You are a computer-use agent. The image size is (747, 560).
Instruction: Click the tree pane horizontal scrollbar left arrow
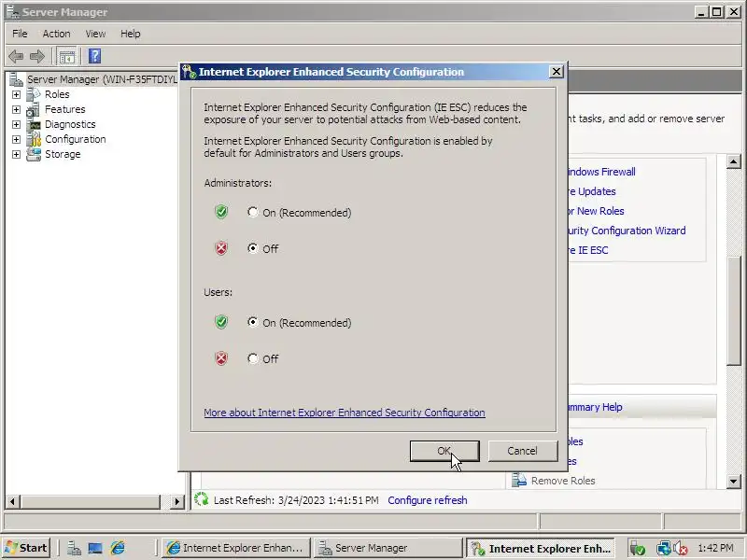coord(12,501)
